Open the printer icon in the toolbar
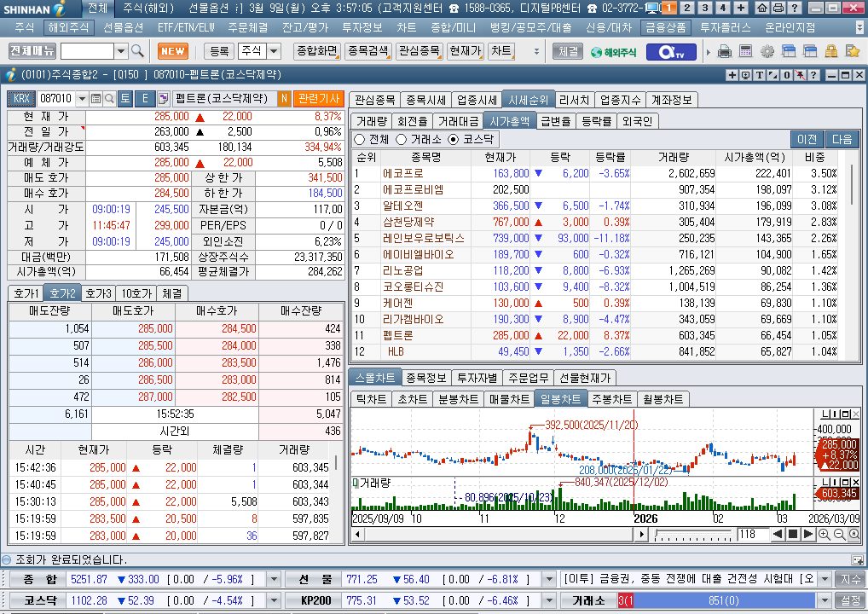 coord(725,51)
